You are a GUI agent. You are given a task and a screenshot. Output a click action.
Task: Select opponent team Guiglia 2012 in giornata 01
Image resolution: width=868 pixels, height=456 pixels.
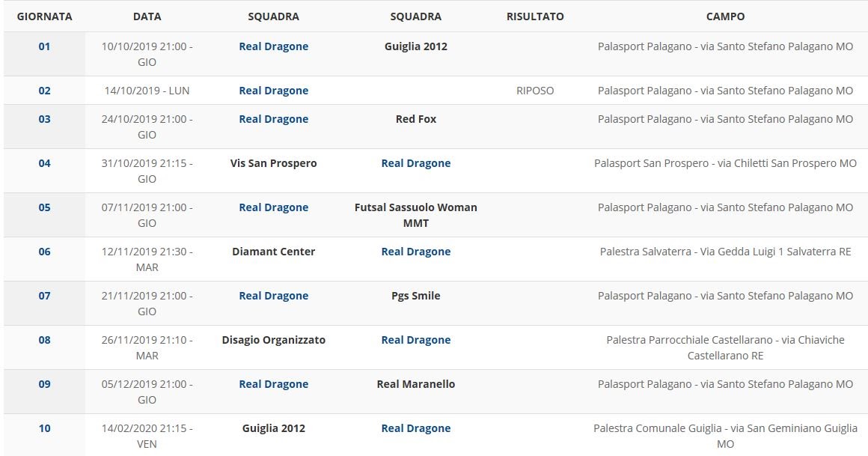point(416,46)
